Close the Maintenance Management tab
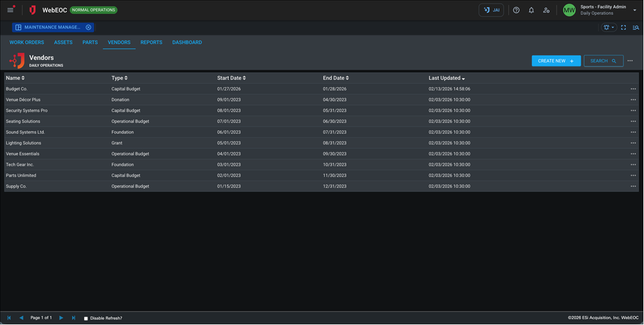This screenshot has height=325, width=644. click(x=89, y=28)
